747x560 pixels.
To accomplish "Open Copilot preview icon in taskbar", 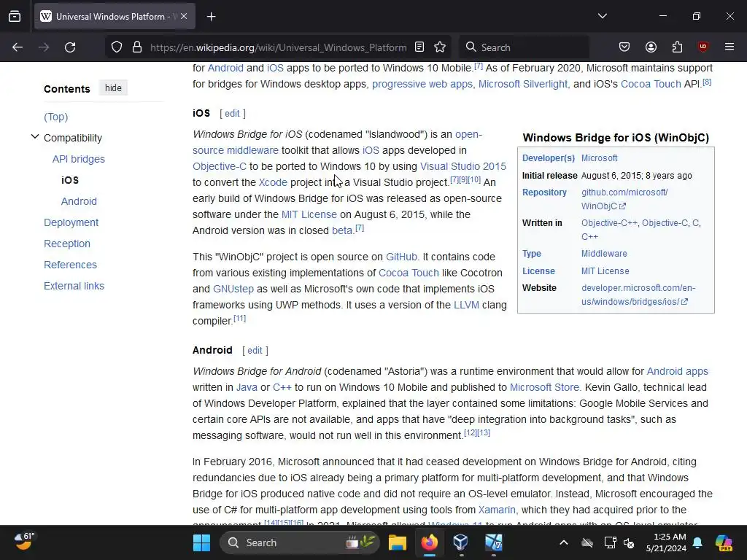I will click(724, 542).
